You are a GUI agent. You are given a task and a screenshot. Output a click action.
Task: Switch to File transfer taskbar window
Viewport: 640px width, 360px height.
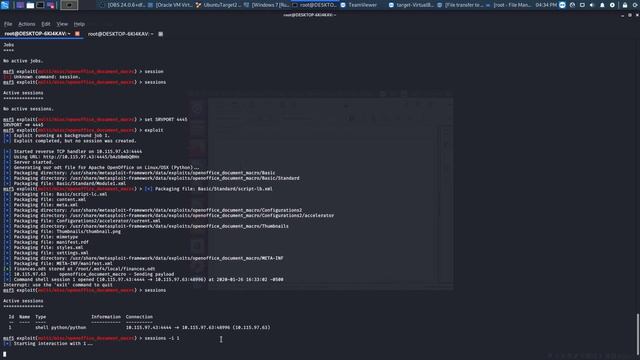point(460,5)
